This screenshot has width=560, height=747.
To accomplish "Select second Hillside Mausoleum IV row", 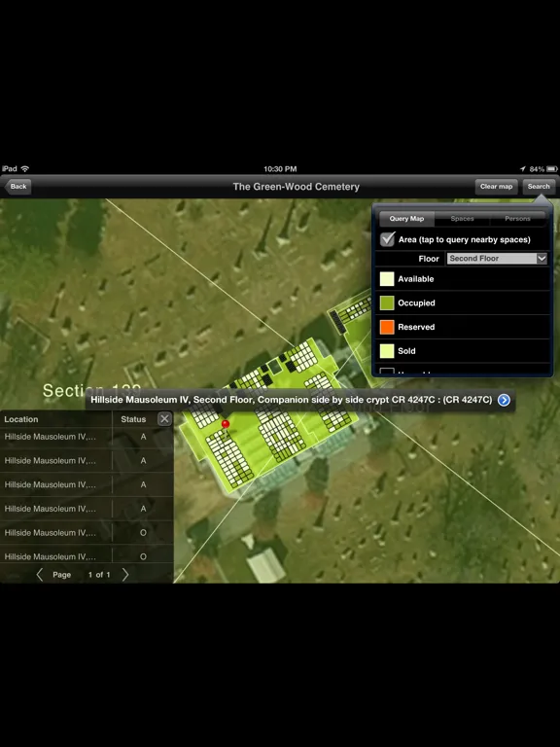I will [87, 460].
